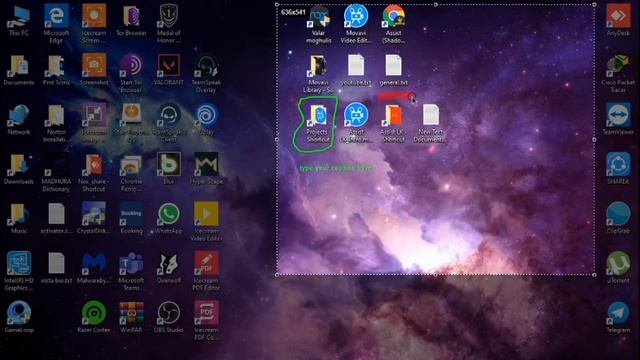
Task: Launch Icecream Video Editor shortcut
Action: 206,222
